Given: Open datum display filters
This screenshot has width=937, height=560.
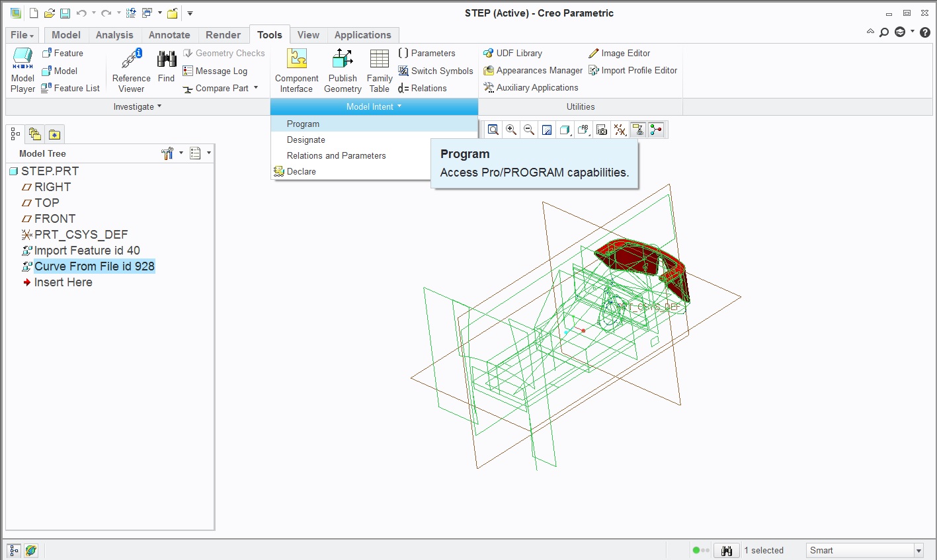Looking at the screenshot, I should point(620,130).
